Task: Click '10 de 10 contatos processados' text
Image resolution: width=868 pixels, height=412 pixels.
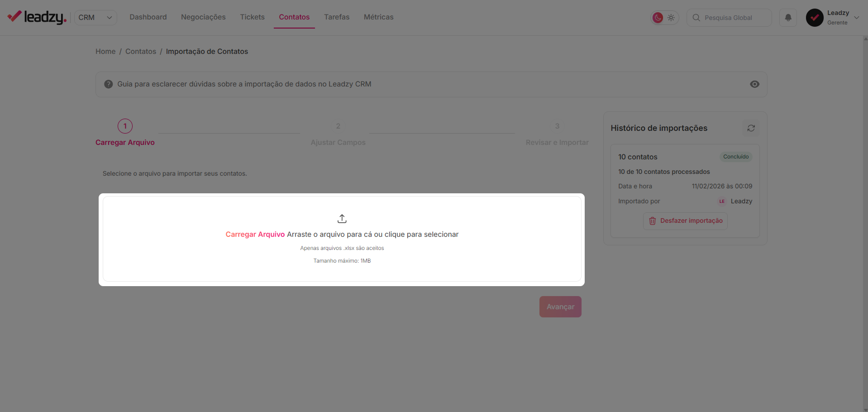Action: tap(664, 172)
